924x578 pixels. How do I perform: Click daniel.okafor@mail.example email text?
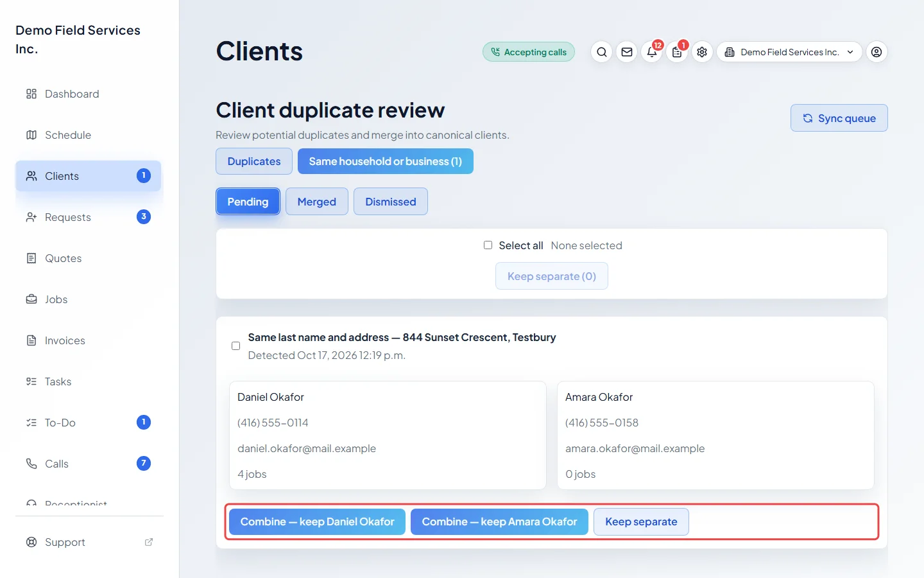[307, 448]
